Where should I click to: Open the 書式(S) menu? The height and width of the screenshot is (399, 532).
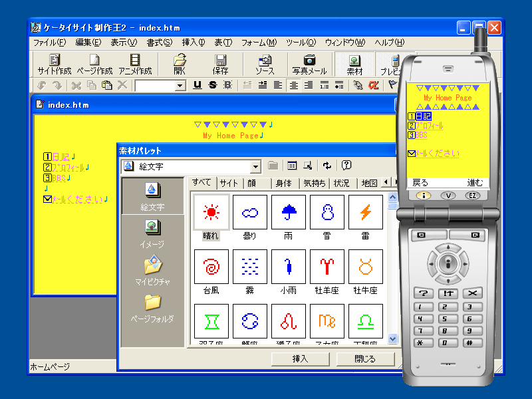pyautogui.click(x=160, y=43)
